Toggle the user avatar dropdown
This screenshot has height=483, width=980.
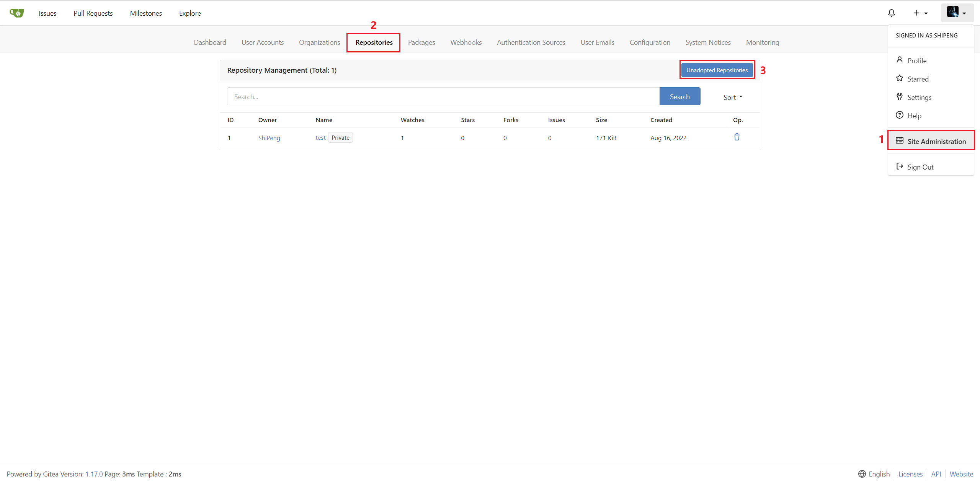tap(957, 13)
